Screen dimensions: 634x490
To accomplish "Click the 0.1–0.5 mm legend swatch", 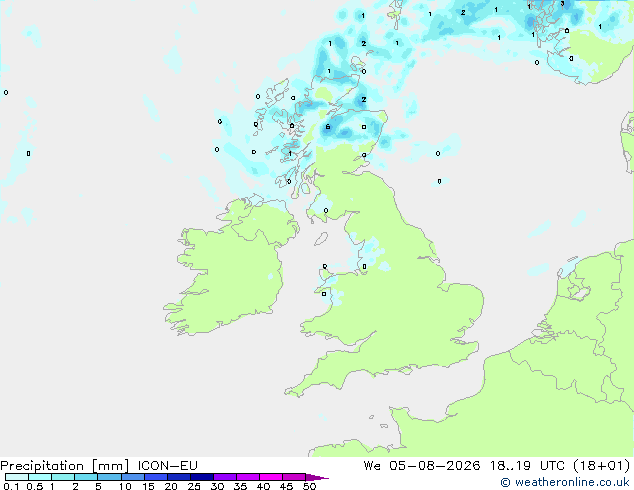I will point(17,477).
